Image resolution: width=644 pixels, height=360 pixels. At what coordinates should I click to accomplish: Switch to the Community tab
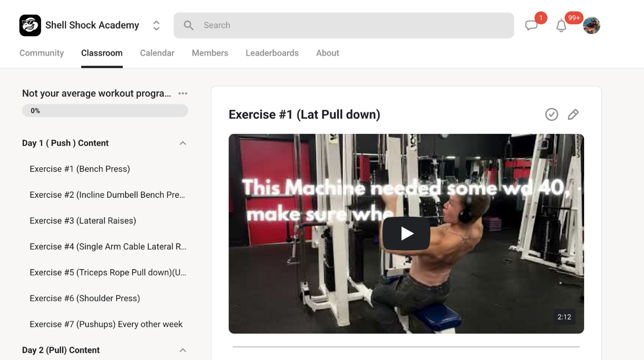[x=42, y=53]
